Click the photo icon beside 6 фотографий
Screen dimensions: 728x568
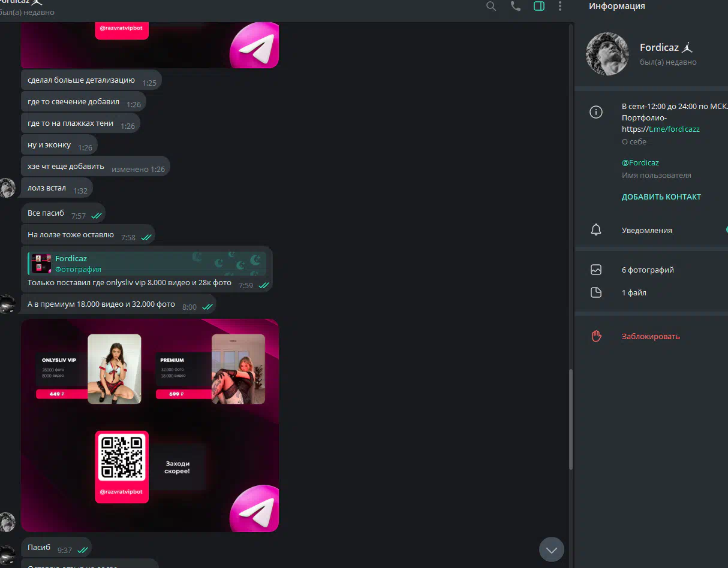[596, 270]
